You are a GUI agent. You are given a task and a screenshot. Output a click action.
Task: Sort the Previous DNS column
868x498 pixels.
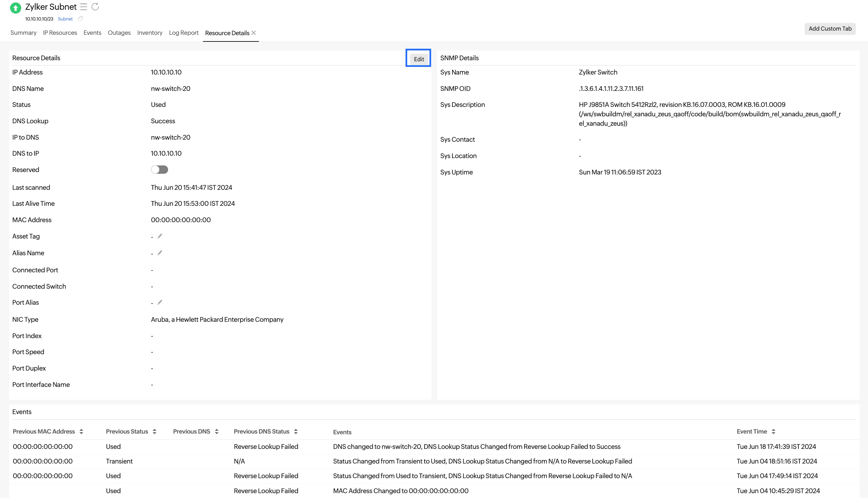pyautogui.click(x=217, y=431)
